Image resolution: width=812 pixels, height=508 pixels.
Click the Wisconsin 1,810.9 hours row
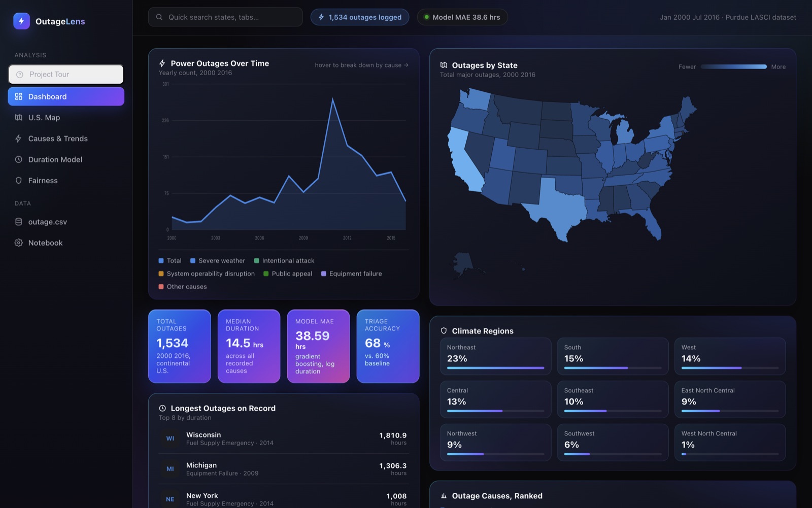284,438
